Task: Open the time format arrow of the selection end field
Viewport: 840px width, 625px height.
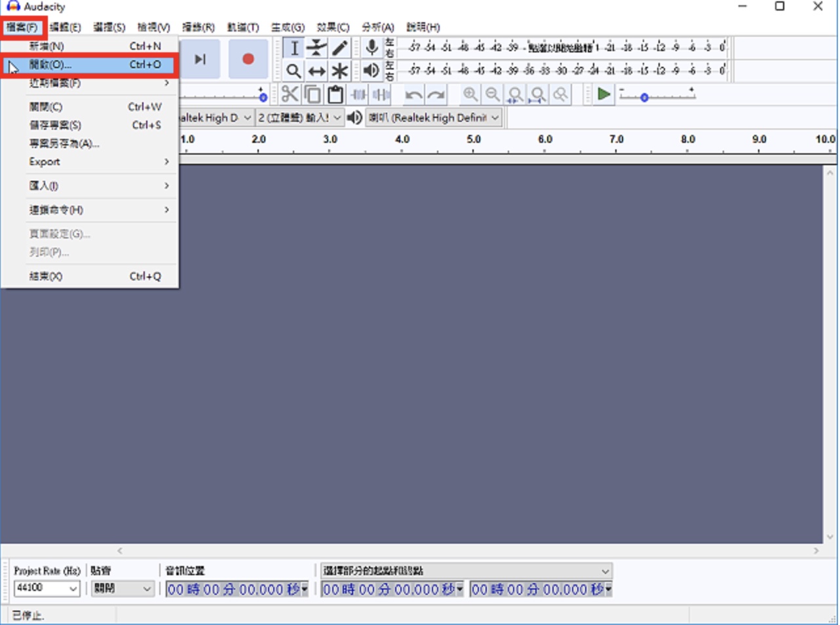Action: [608, 590]
